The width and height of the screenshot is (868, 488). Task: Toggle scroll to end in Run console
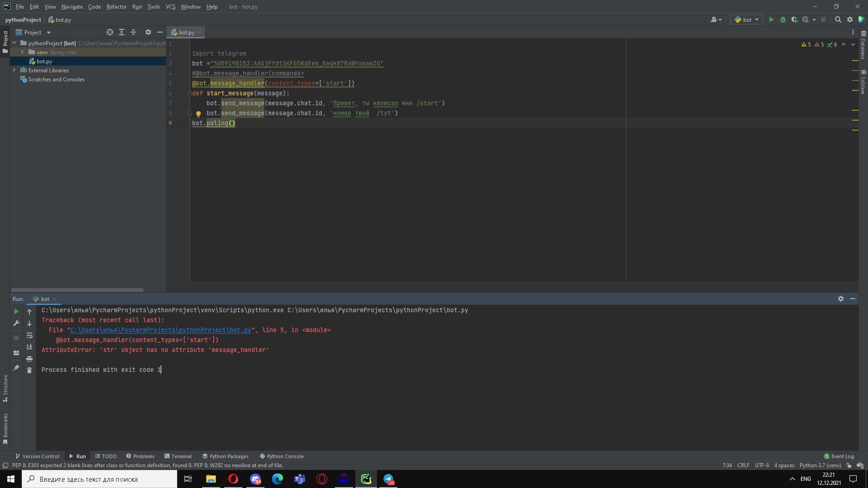(x=29, y=347)
